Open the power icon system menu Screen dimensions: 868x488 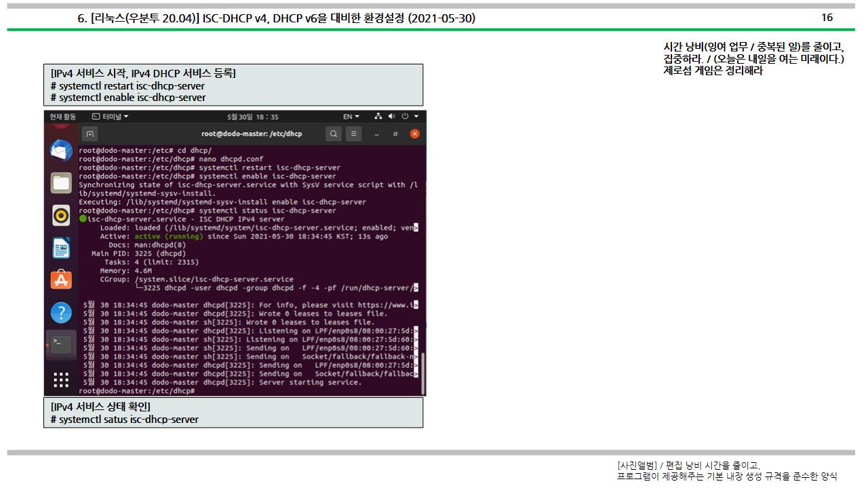406,117
